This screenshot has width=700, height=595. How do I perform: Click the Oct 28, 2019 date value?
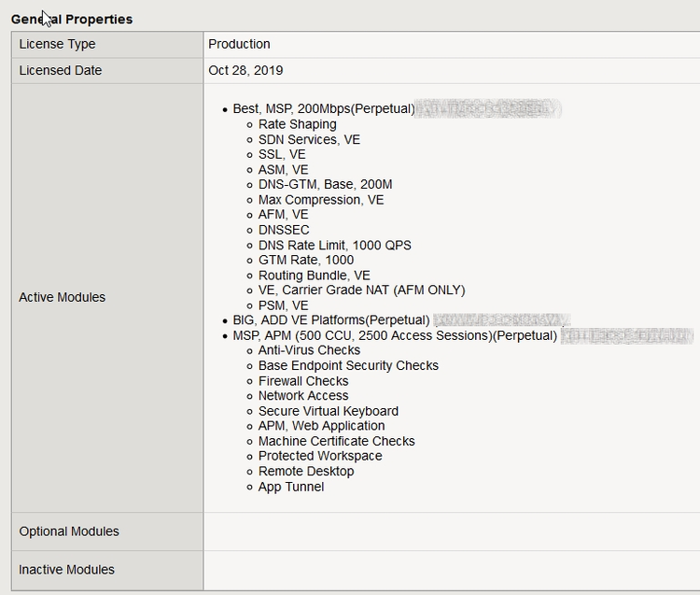(x=245, y=70)
